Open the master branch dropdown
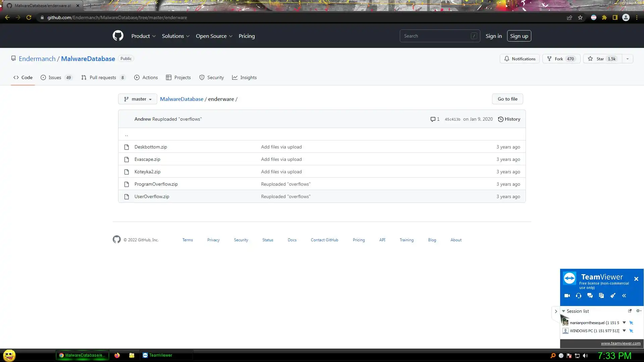The height and width of the screenshot is (362, 644). (x=138, y=99)
